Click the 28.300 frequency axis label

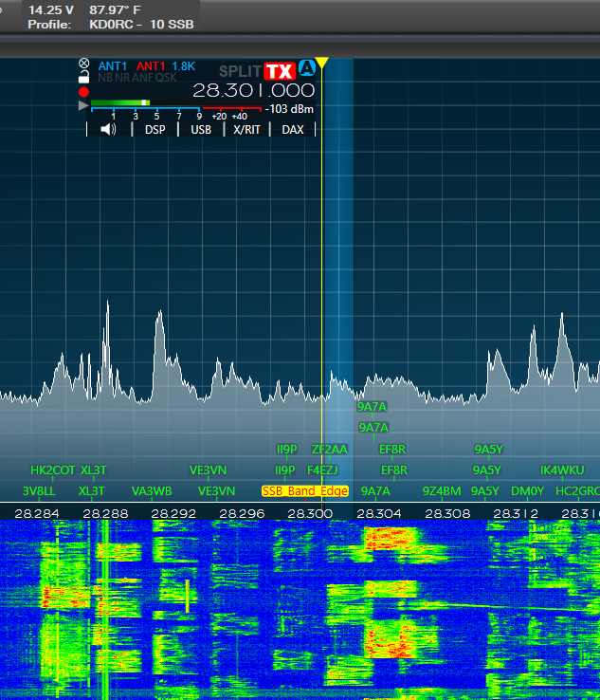310,514
